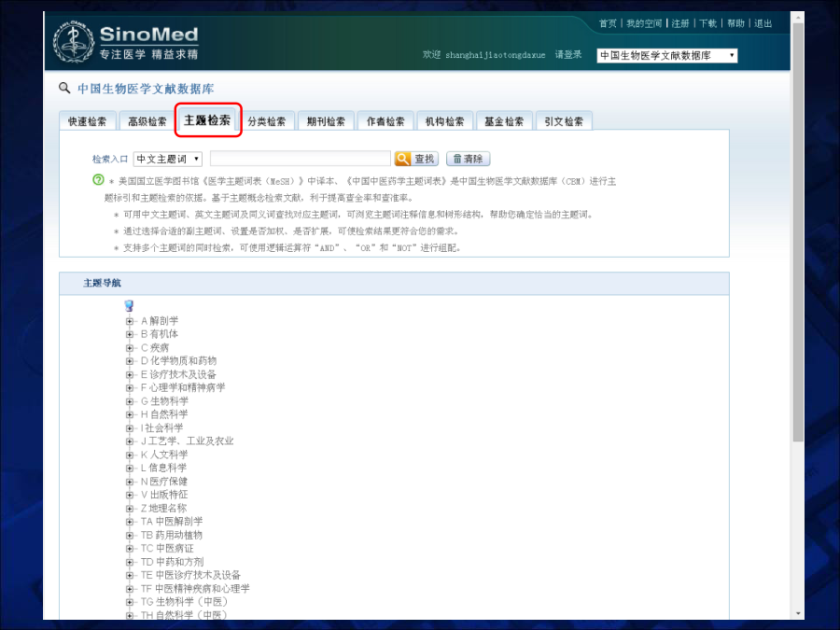
Task: Click the scrollbar up arrow
Action: pos(798,18)
